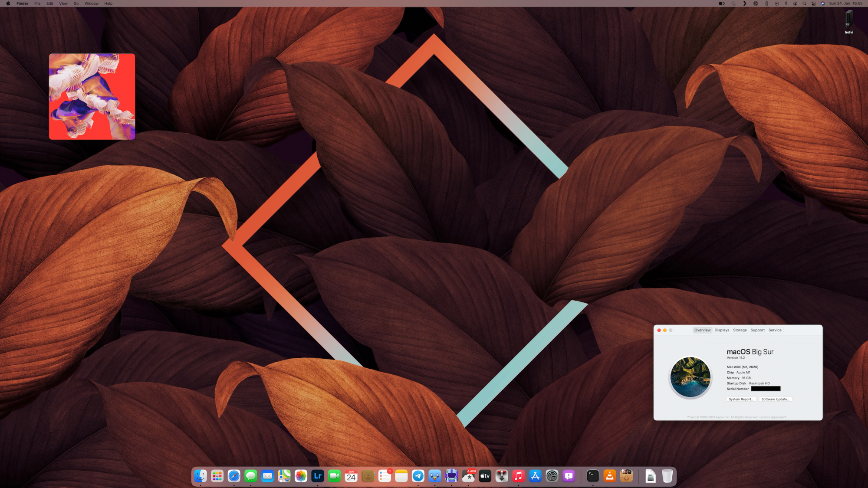This screenshot has height=488, width=868.
Task: Launch VLC media player
Action: click(609, 476)
